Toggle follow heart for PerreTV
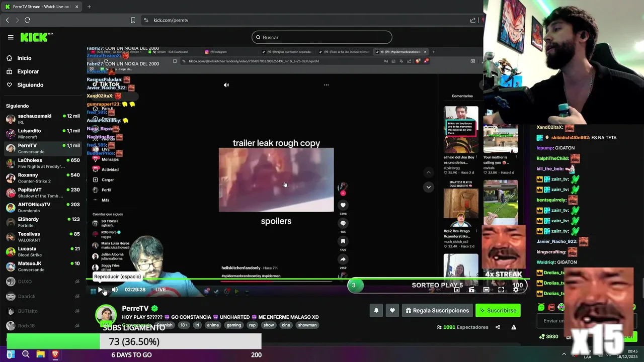The height and width of the screenshot is (362, 644). 392,311
